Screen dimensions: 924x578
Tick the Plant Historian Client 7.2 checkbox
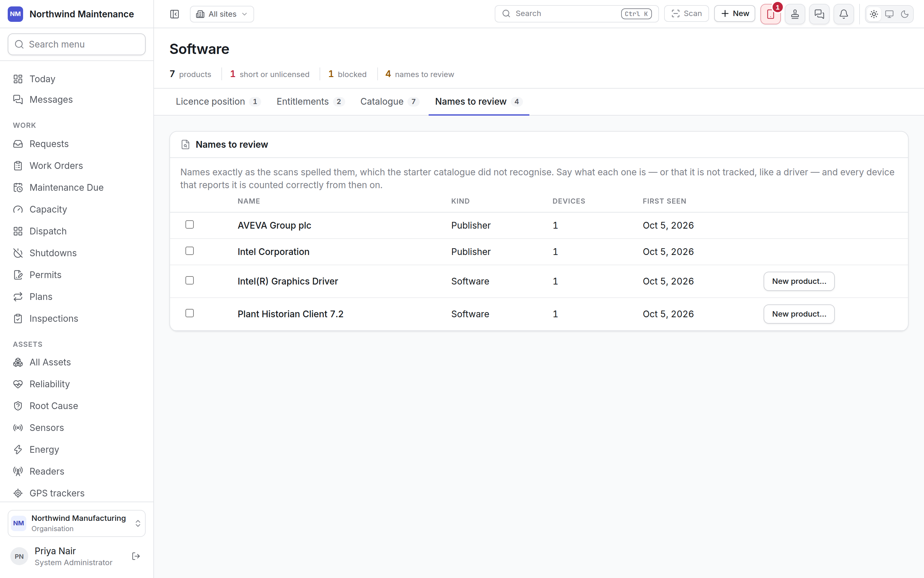[190, 313]
